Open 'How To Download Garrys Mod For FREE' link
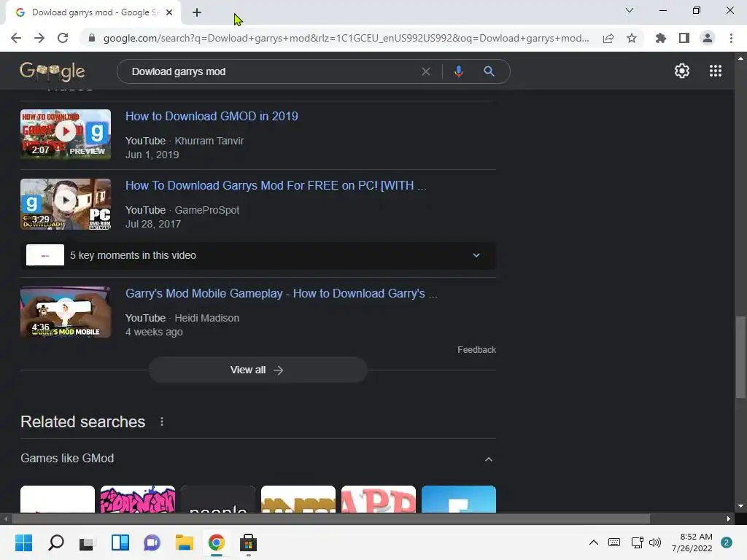Viewport: 747px width, 560px height. click(x=276, y=186)
